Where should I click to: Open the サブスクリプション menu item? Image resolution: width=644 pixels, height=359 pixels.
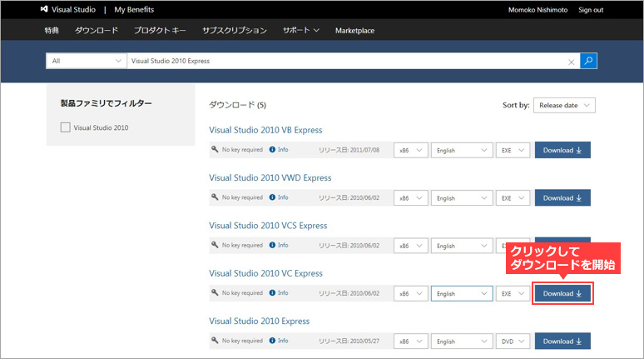click(235, 31)
